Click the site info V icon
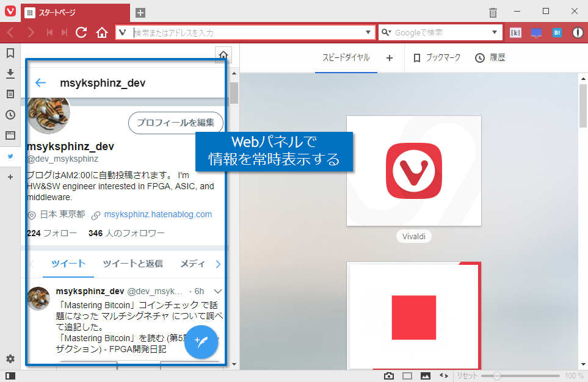 coord(122,32)
